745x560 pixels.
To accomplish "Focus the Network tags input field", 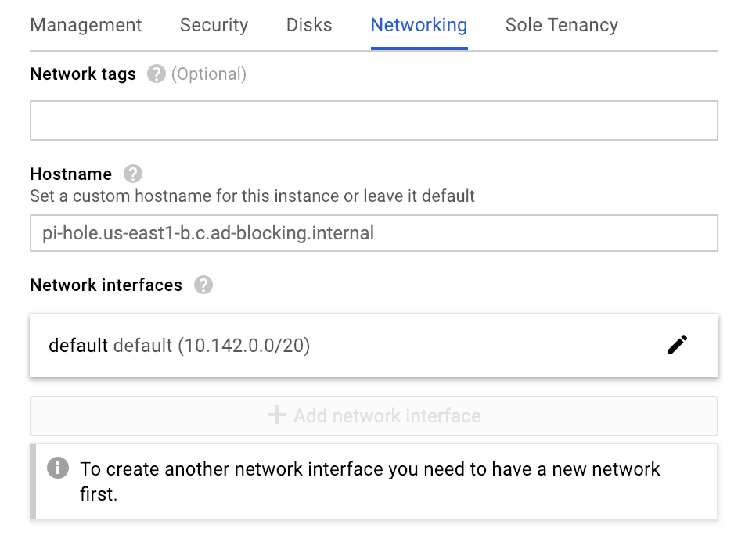I will tap(373, 120).
